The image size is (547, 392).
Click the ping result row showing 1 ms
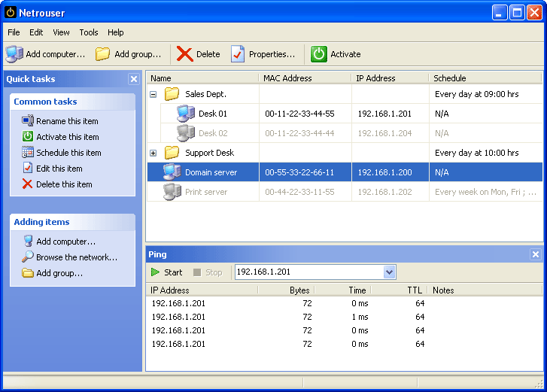coord(345,317)
